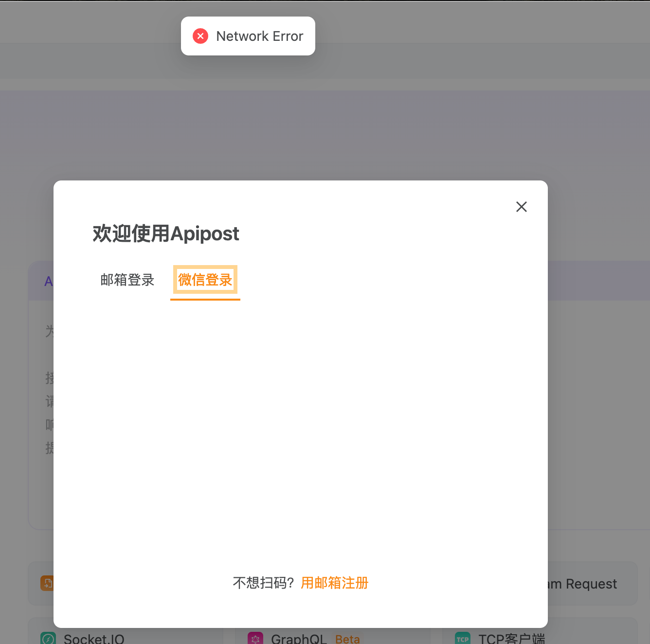Click the magenta GraphQL badge icon

255,638
